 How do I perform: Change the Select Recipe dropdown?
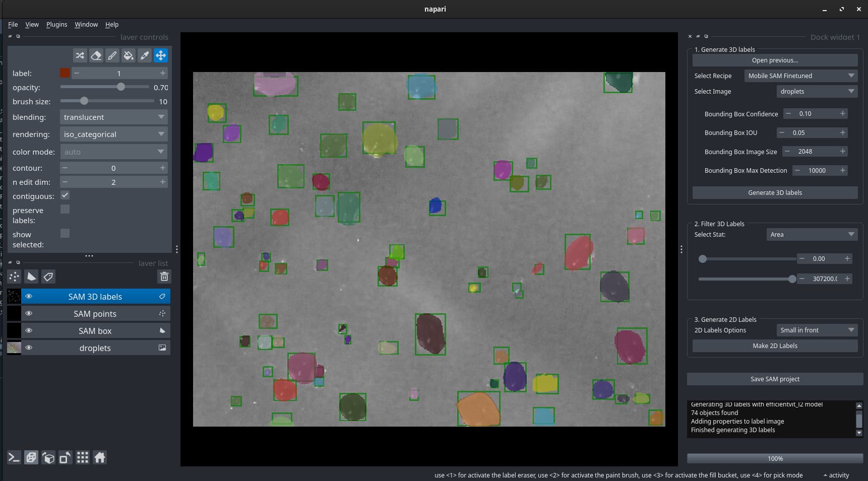799,76
